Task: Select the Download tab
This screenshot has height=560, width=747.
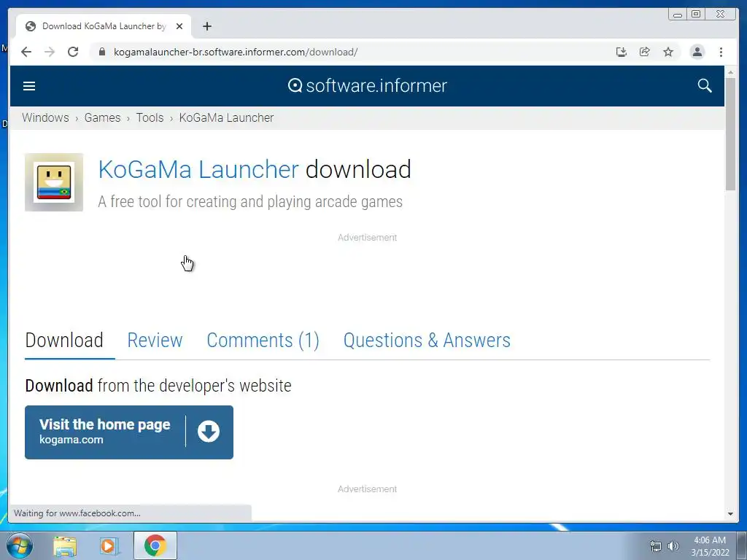Action: 64,341
